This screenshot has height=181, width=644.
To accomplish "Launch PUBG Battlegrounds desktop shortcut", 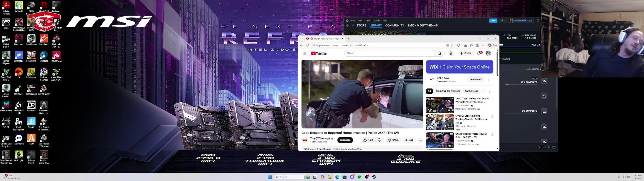I will [31, 8].
